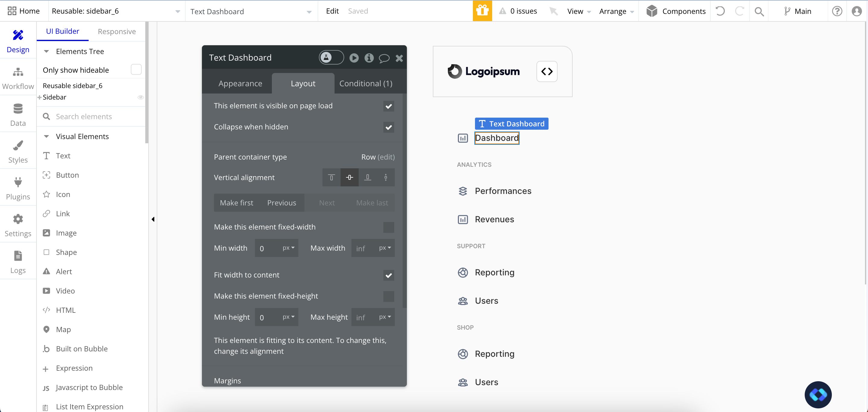Switch to the Responsive tab
The height and width of the screenshot is (412, 868).
coord(117,31)
